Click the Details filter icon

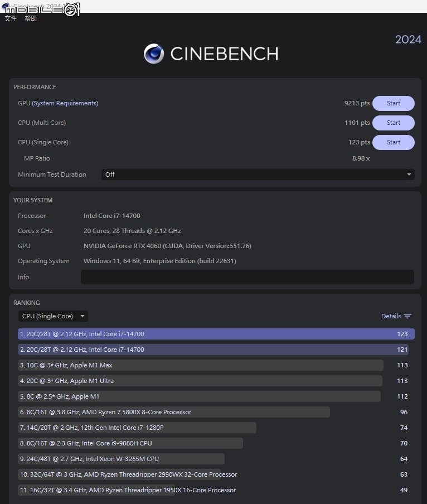pyautogui.click(x=407, y=316)
